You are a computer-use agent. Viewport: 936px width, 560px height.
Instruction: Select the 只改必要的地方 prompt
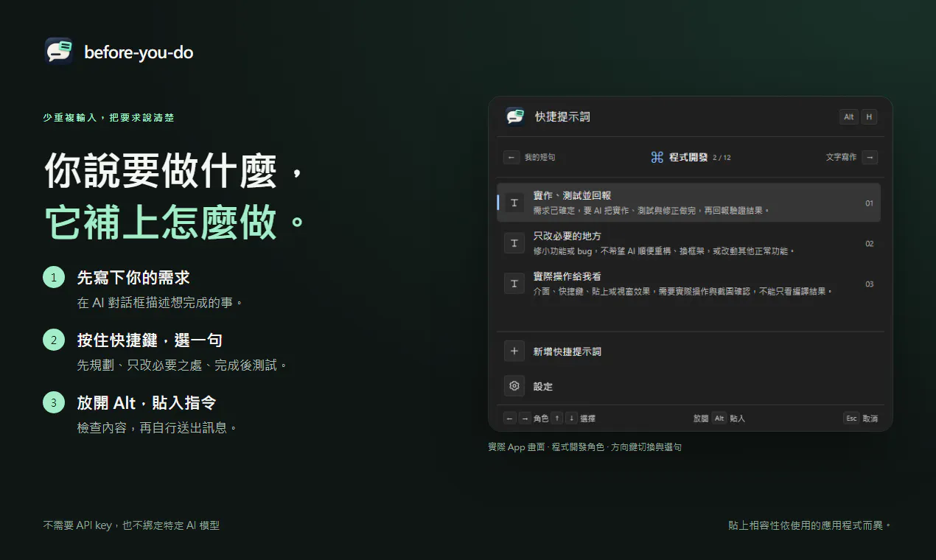point(688,243)
